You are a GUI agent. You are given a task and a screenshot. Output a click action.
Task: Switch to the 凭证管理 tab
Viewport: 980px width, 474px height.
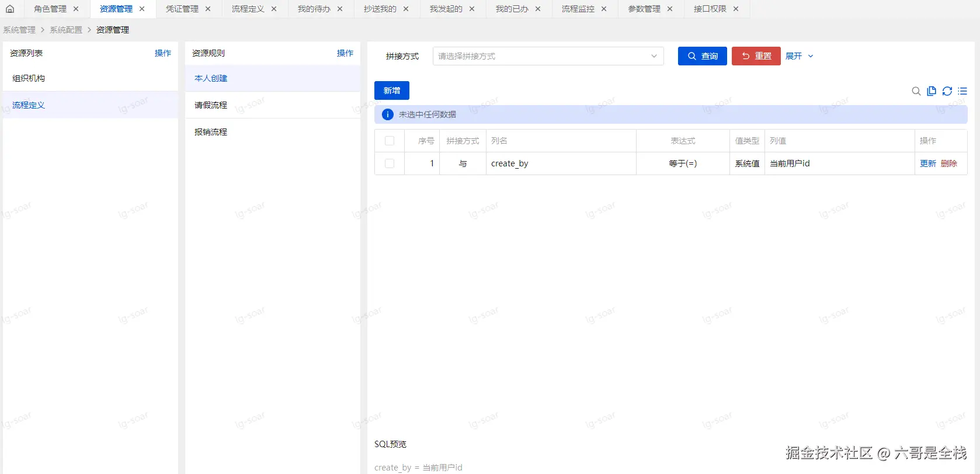coord(182,9)
